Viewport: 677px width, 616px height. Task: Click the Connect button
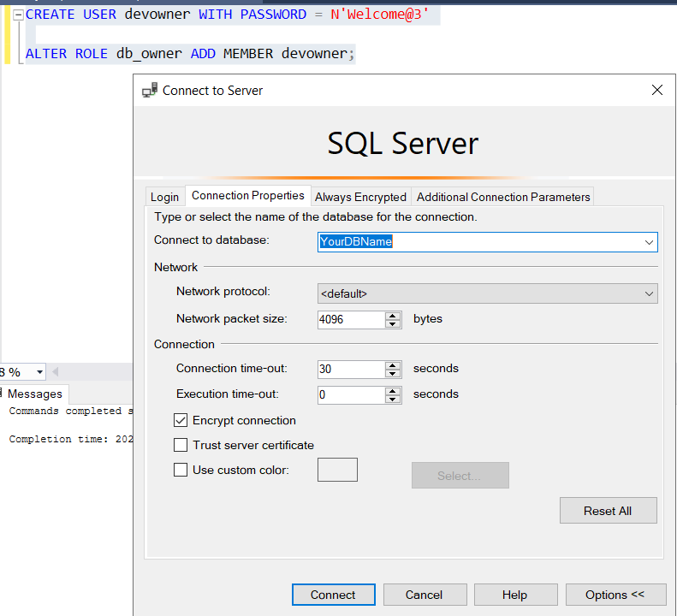333,595
